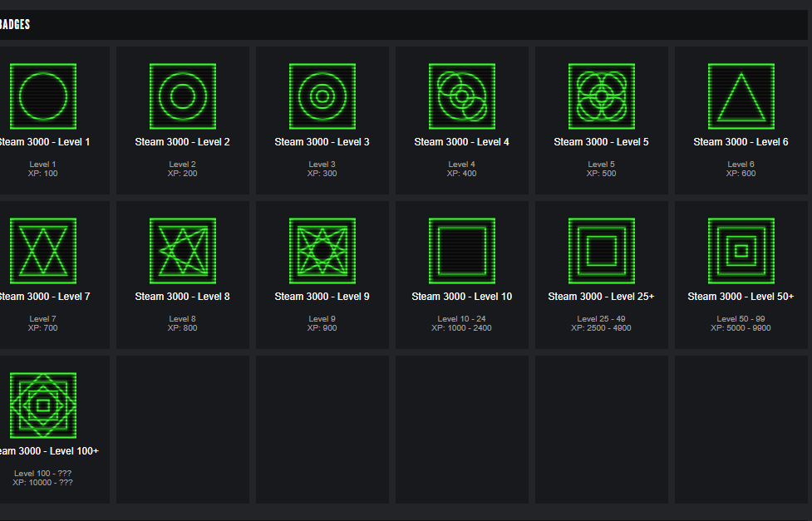The image size is (812, 521).
Task: Click the Level 25+ double square badge icon
Action: coord(601,251)
